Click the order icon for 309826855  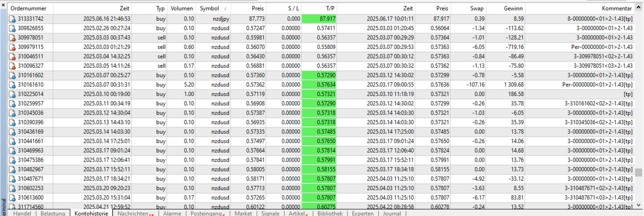pyautogui.click(x=12, y=28)
